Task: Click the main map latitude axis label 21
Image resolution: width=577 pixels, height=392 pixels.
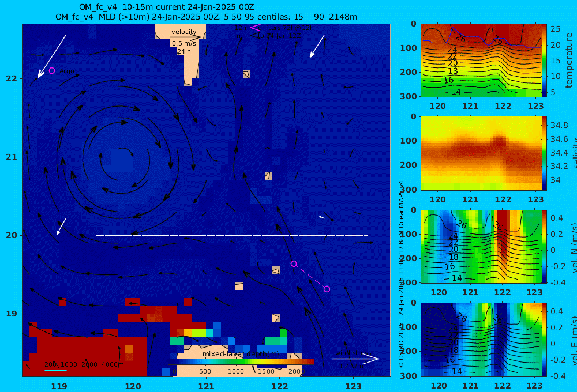Action: tap(12, 157)
